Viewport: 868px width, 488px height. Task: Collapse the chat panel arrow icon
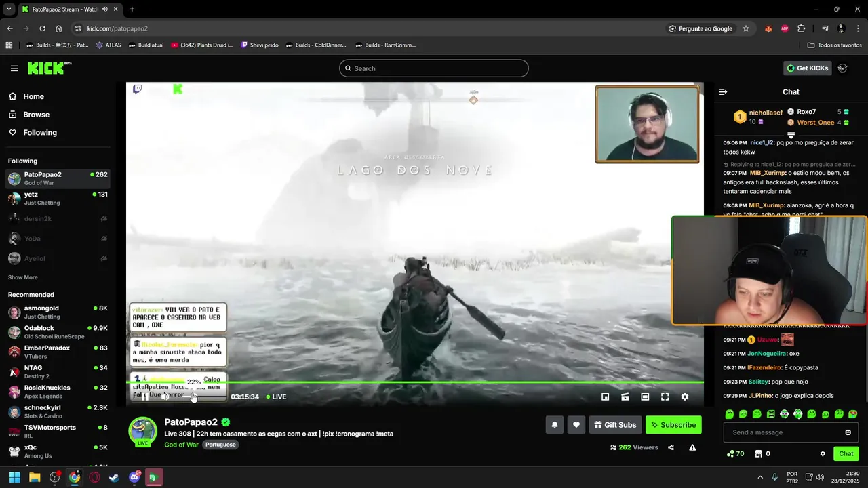coord(723,91)
